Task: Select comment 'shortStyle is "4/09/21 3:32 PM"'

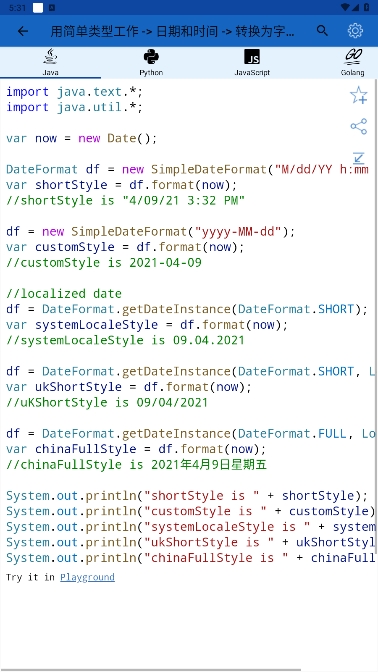Action: [125, 201]
